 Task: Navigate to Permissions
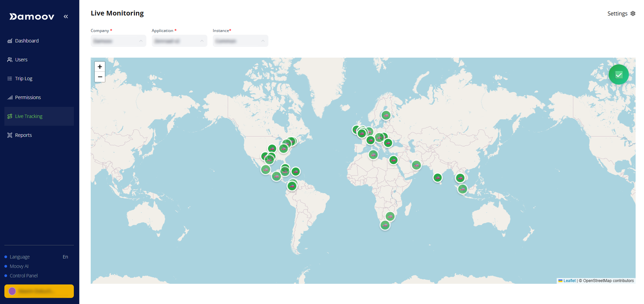coord(39,97)
